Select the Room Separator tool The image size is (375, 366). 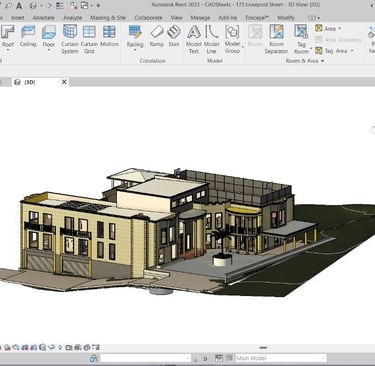pyautogui.click(x=276, y=39)
